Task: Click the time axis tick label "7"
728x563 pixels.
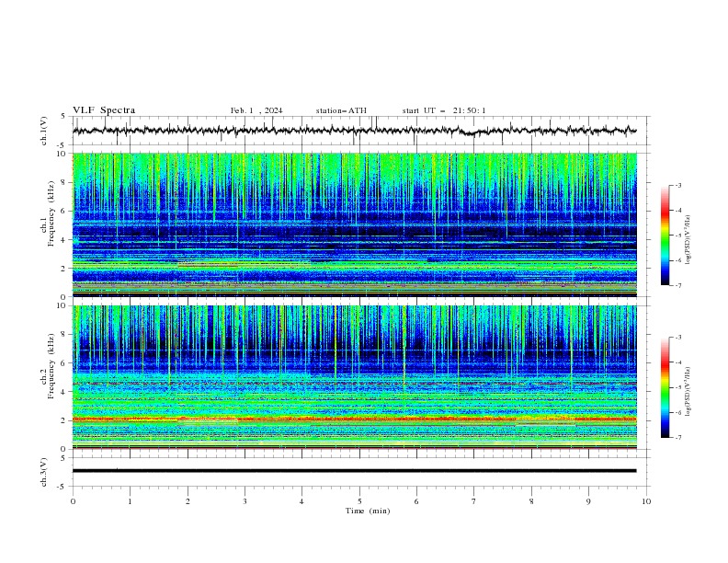Action: [x=474, y=501]
